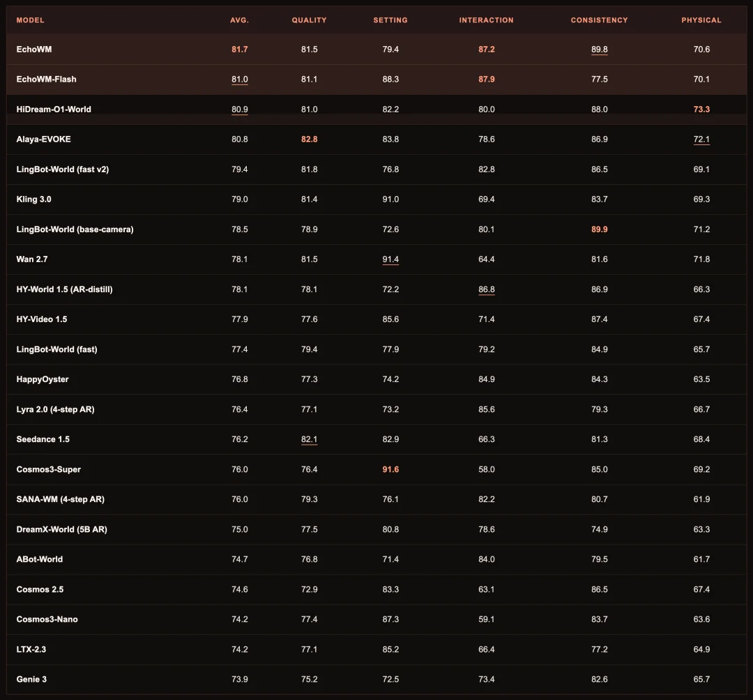Image resolution: width=753 pixels, height=700 pixels.
Task: Click SANA-WM (4-step AR) row name
Action: 61,499
